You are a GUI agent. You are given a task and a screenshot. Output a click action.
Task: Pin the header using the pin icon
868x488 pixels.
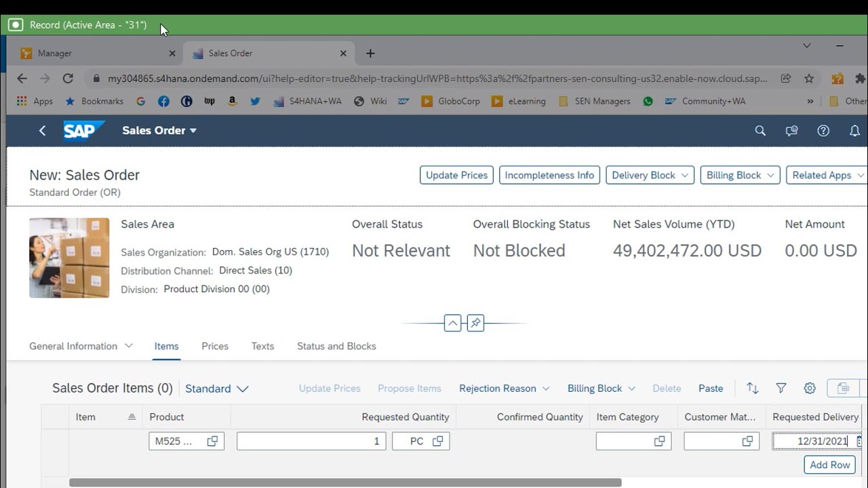475,323
